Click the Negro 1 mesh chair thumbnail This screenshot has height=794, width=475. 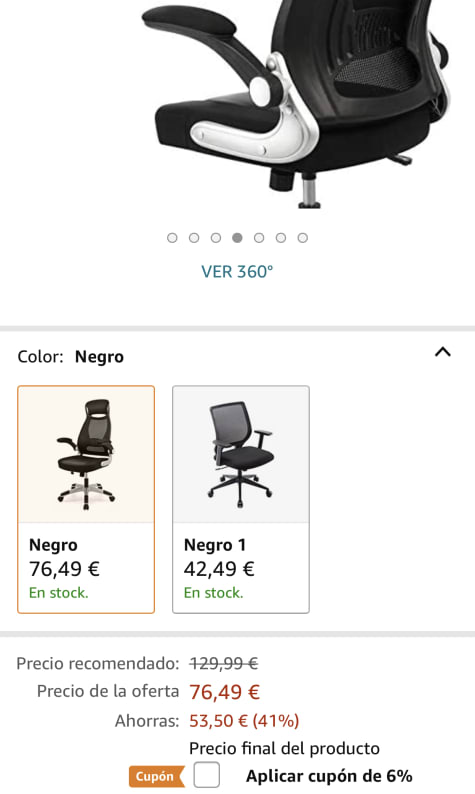click(241, 454)
